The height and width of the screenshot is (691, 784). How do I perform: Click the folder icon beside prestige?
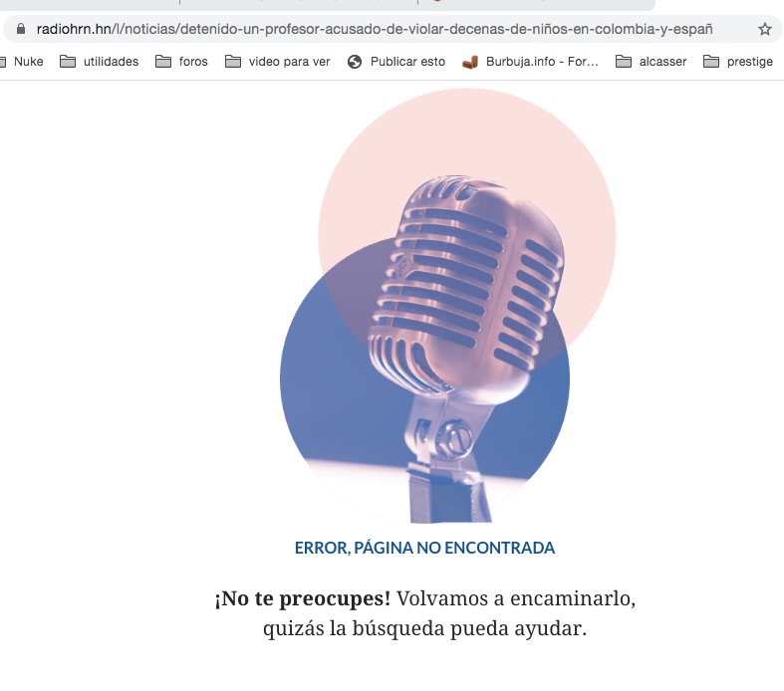pos(711,62)
